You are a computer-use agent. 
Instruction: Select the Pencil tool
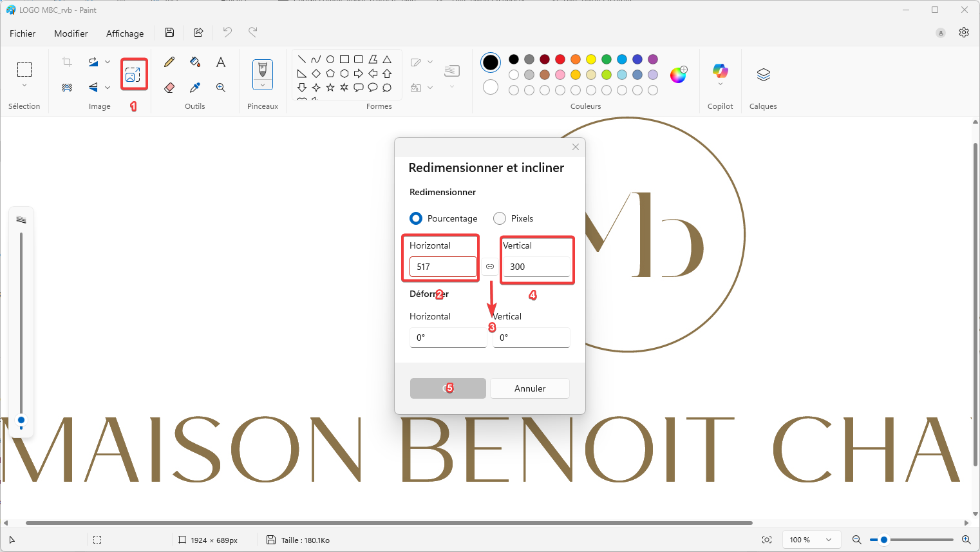point(169,62)
